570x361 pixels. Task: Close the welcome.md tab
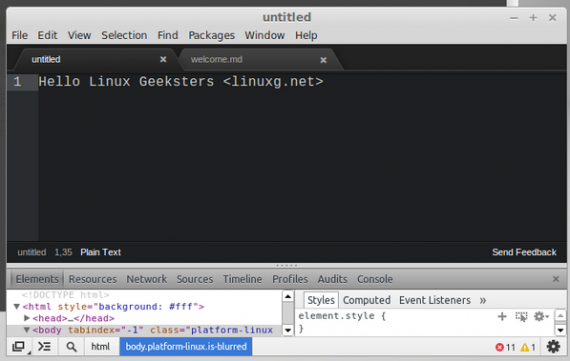pyautogui.click(x=323, y=60)
